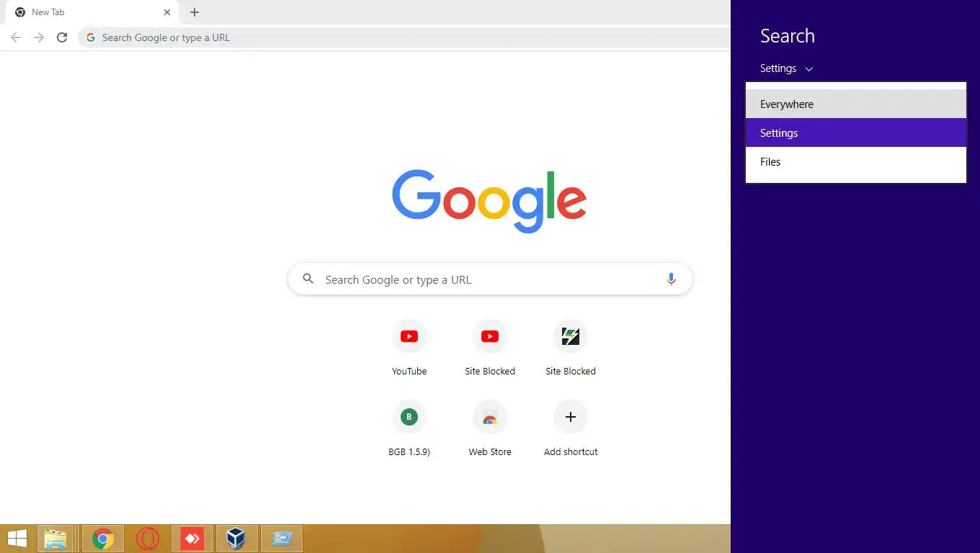
Task: Open the first Site Blocked shortcut with YouTube icon
Action: (x=490, y=349)
